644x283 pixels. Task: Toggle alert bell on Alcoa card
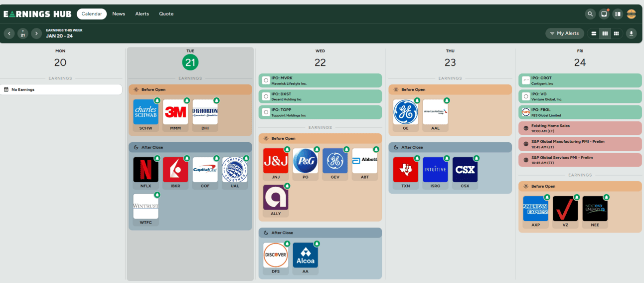click(317, 244)
